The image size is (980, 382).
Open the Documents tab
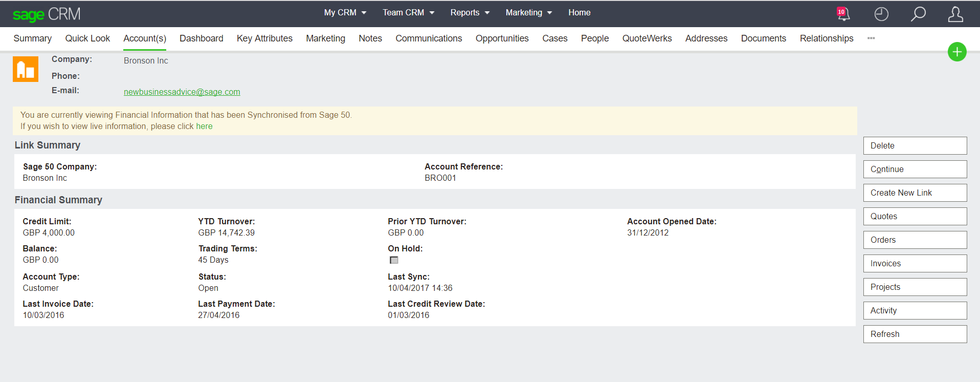tap(764, 38)
